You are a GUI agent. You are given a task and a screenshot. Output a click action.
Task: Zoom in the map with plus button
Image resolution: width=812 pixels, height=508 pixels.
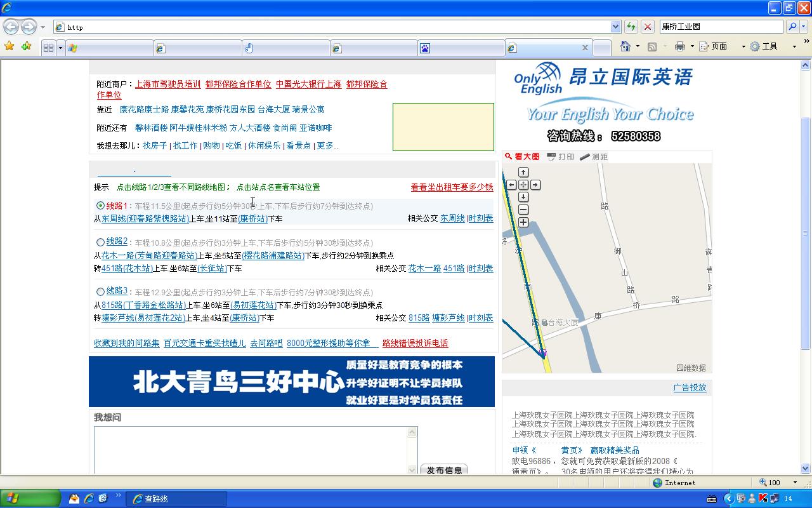[x=523, y=222]
